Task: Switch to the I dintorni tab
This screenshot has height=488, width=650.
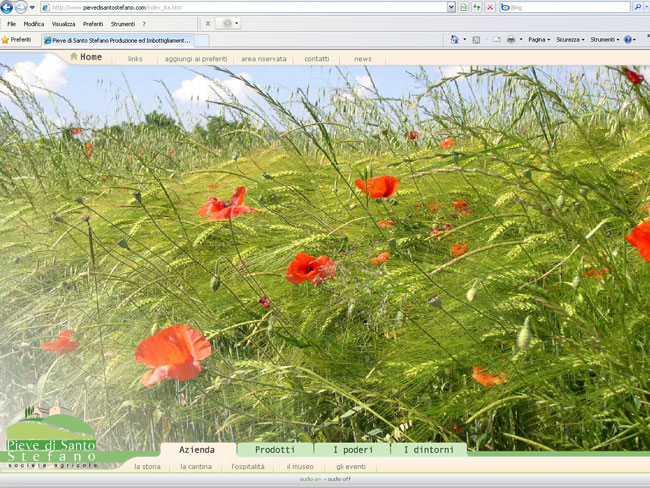Action: click(429, 450)
